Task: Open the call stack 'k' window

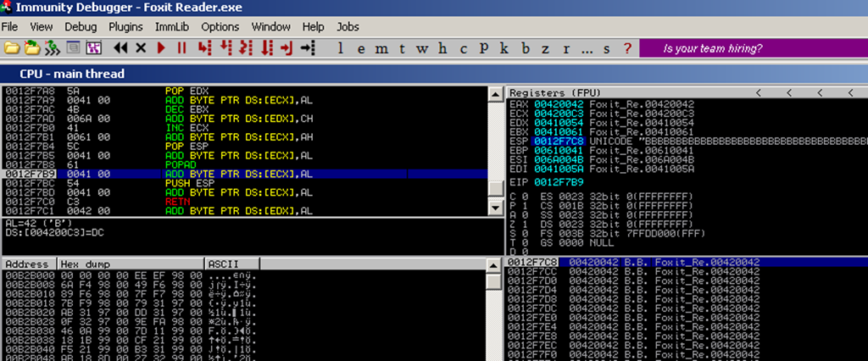Action: [x=504, y=48]
